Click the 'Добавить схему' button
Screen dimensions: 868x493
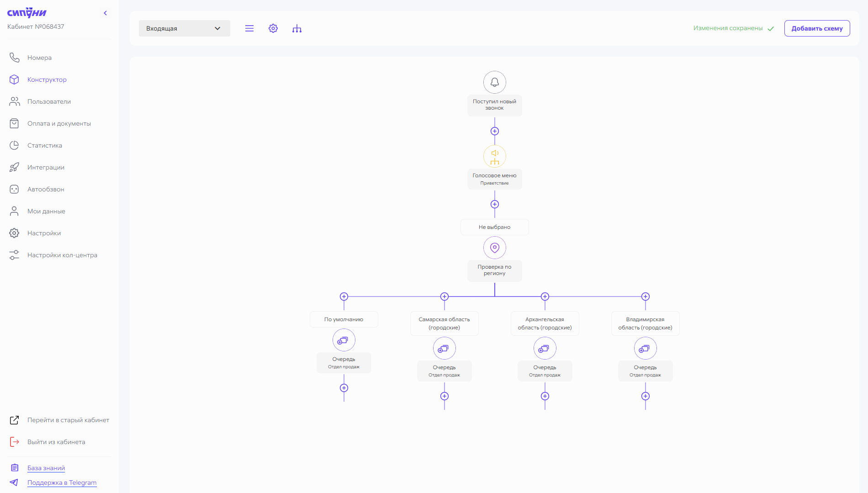coord(817,28)
